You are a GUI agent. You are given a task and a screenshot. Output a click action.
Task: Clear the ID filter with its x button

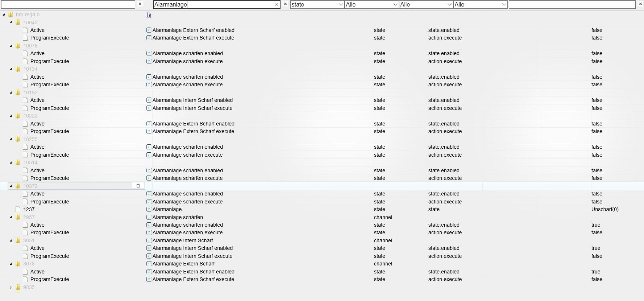point(140,4)
